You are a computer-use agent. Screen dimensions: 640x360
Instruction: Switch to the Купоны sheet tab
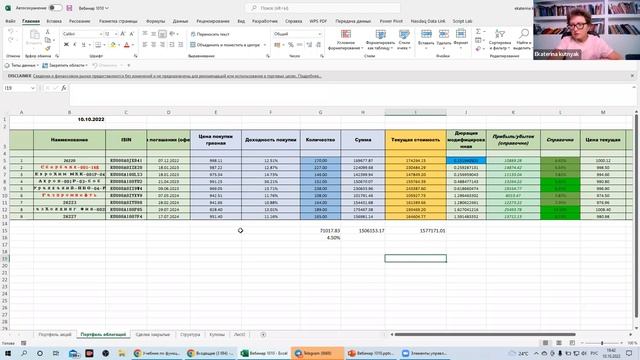pyautogui.click(x=217, y=334)
